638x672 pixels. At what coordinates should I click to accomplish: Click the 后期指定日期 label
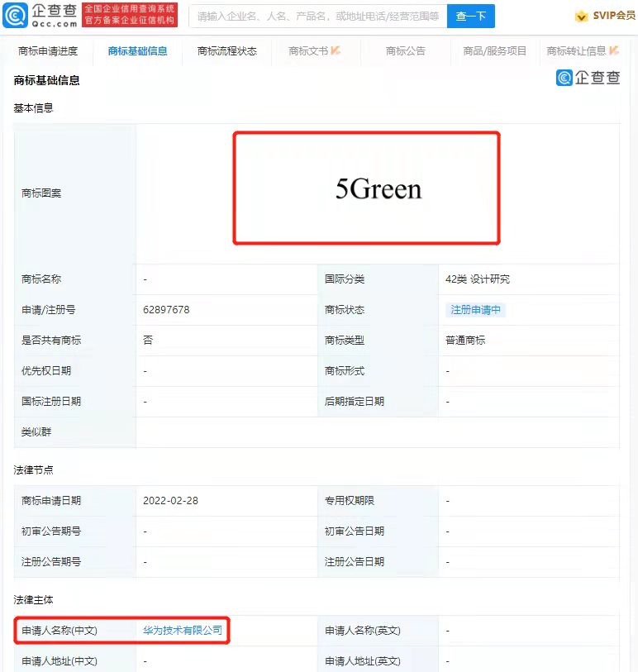tap(355, 402)
